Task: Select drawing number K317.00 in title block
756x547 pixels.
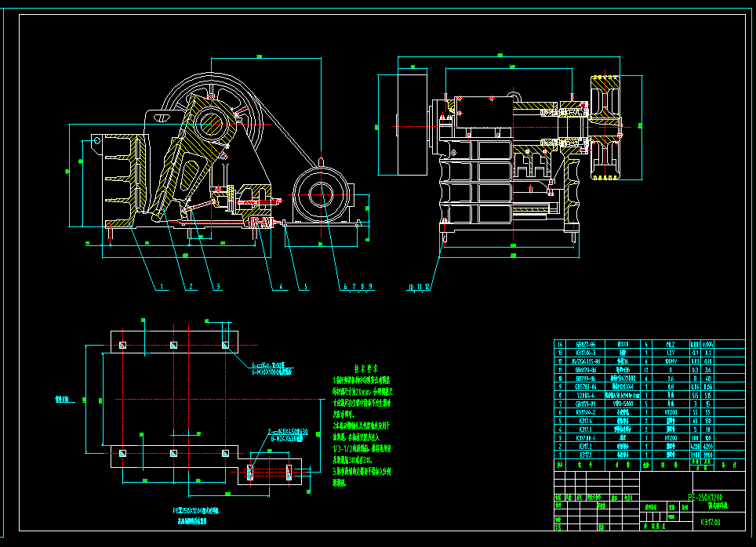Action: [x=711, y=522]
